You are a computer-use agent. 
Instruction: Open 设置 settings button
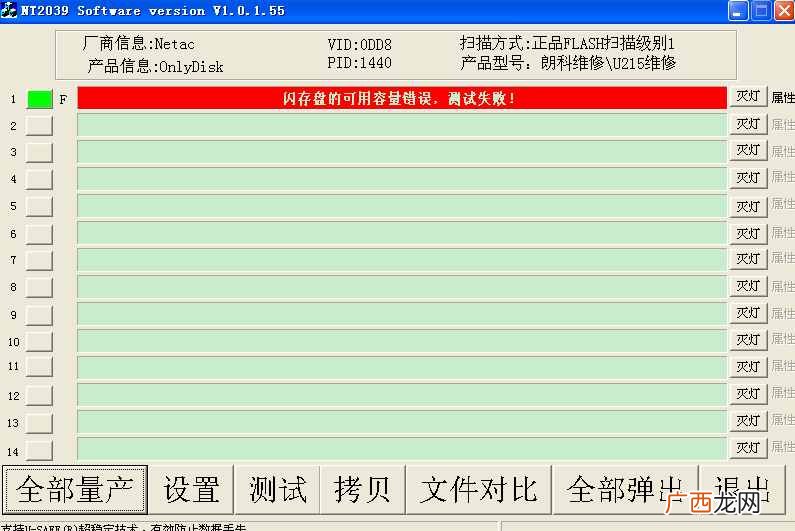point(192,490)
